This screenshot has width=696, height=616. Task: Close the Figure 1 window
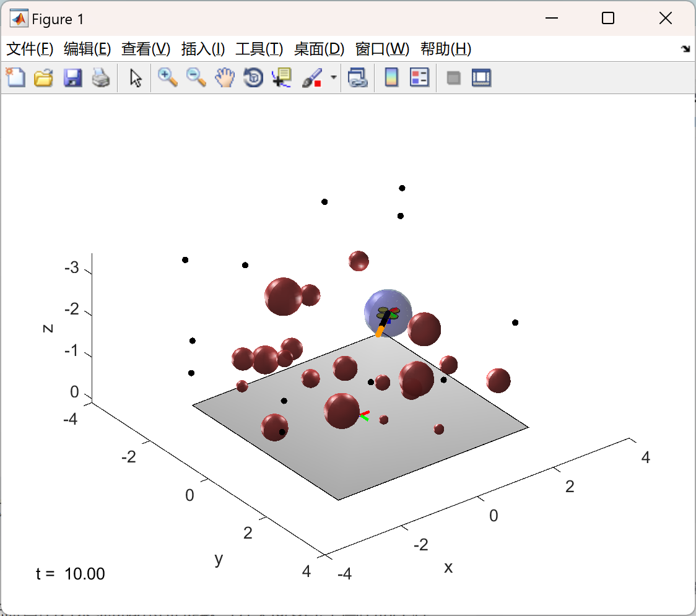point(666,18)
